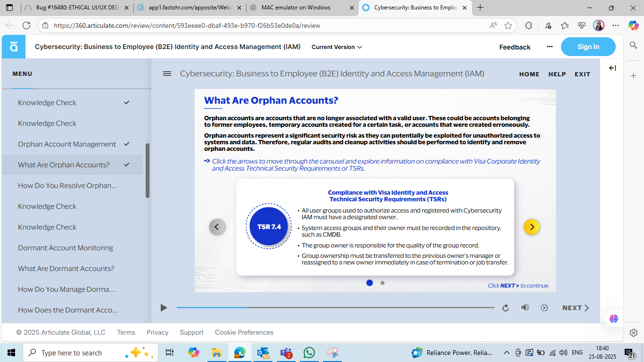Click the play button in the course player
644x362 pixels.
tap(164, 308)
